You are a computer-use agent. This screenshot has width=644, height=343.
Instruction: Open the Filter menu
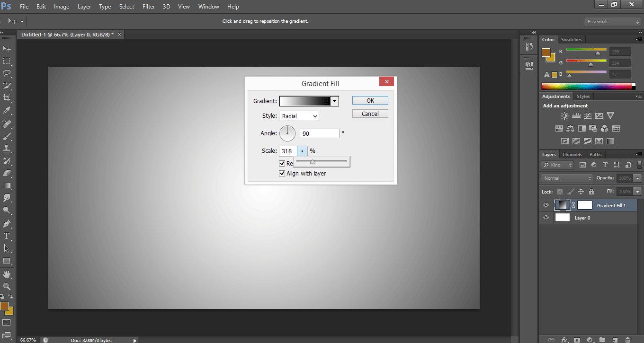coord(149,7)
